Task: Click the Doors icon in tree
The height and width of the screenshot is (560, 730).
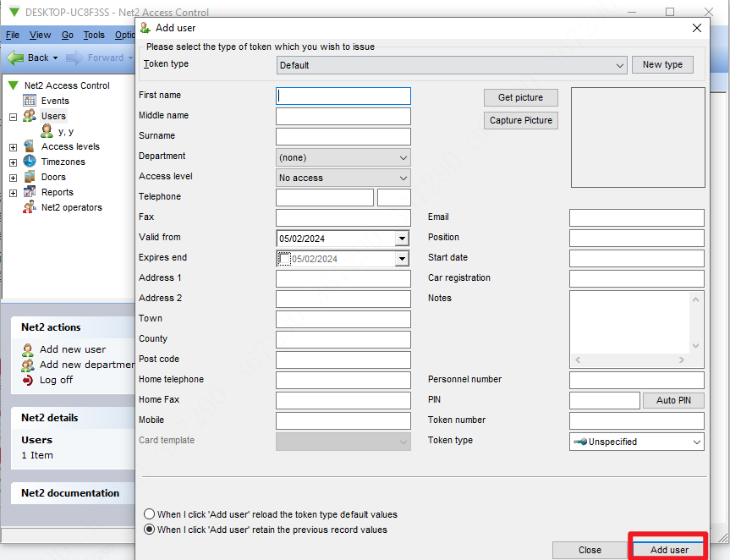Action: [x=30, y=177]
